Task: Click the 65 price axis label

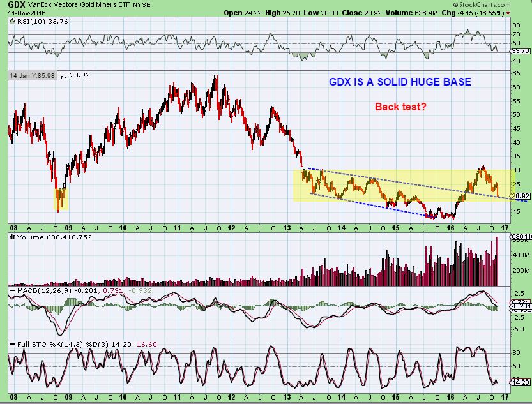Action: 517,73
